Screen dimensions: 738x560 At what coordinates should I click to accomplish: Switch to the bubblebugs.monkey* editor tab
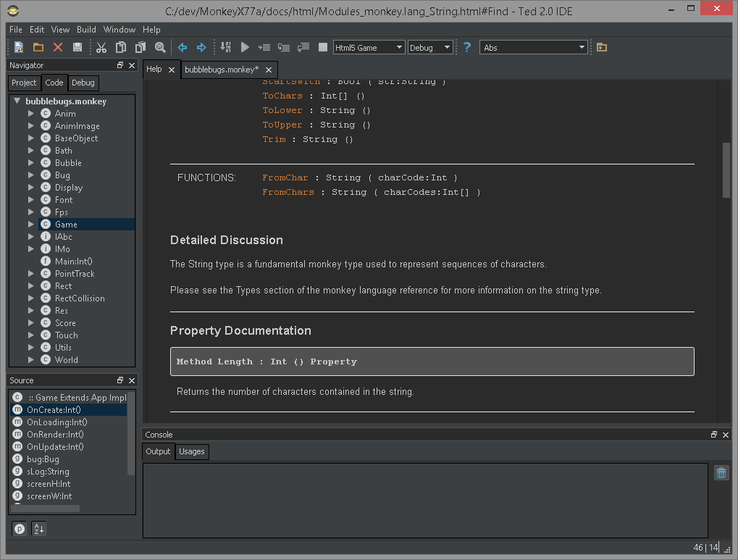tap(221, 70)
